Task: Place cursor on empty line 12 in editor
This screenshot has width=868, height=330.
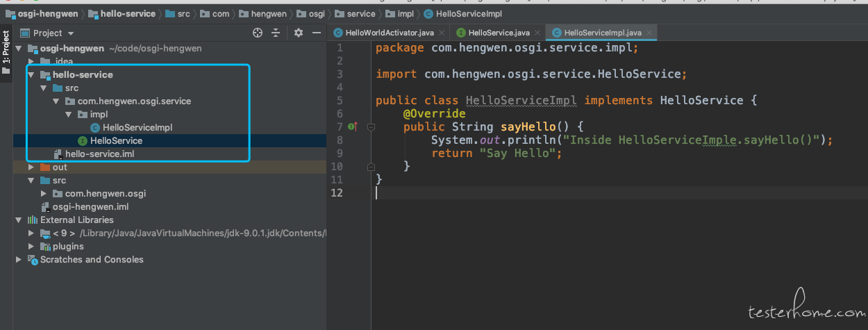Action: pos(618,192)
